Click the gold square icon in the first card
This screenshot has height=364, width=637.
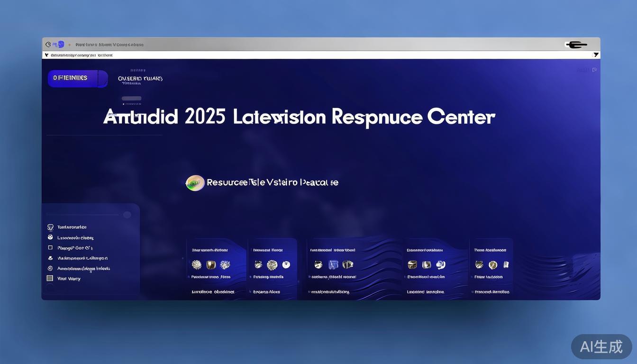(x=211, y=265)
